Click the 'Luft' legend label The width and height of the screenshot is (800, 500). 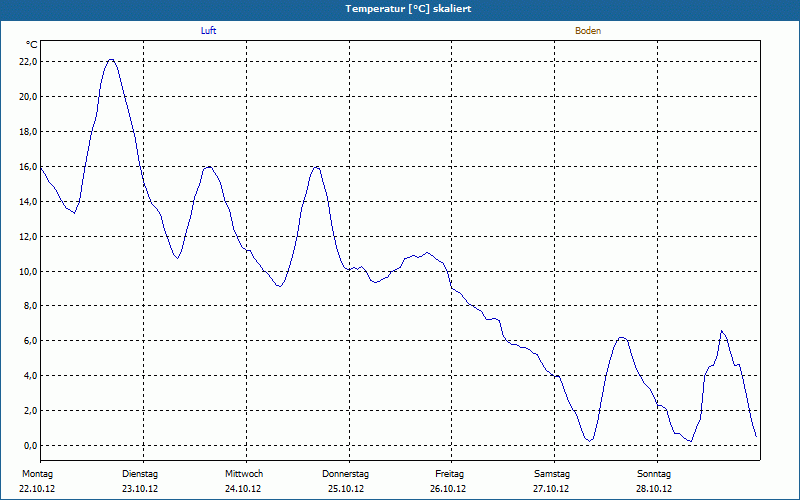tap(208, 31)
